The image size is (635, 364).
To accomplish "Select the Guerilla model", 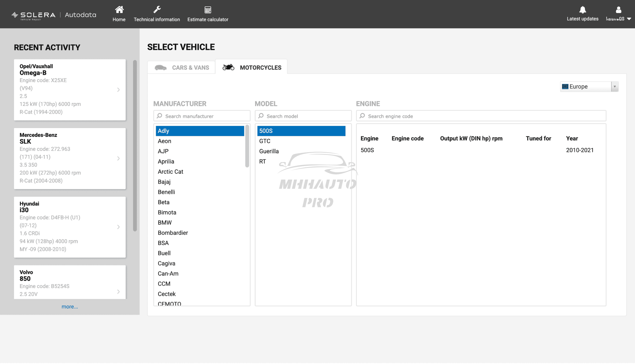I will (x=269, y=151).
